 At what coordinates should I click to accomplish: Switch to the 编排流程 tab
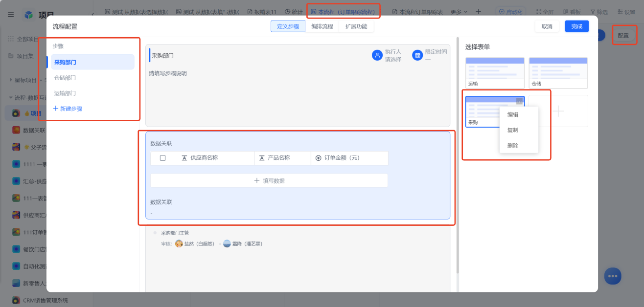(322, 26)
